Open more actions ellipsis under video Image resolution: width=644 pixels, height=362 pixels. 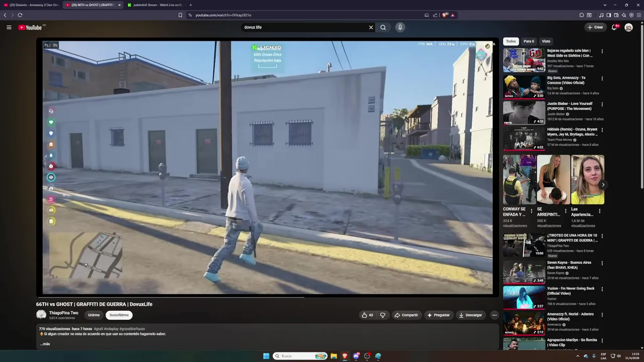tap(495, 315)
